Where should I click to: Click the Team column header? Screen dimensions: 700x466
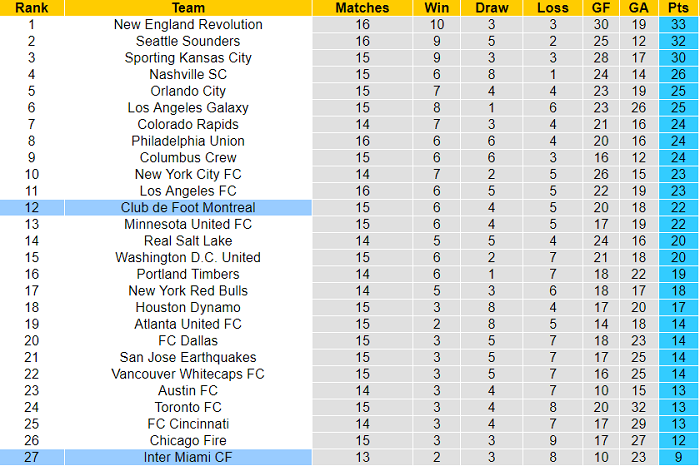[188, 8]
